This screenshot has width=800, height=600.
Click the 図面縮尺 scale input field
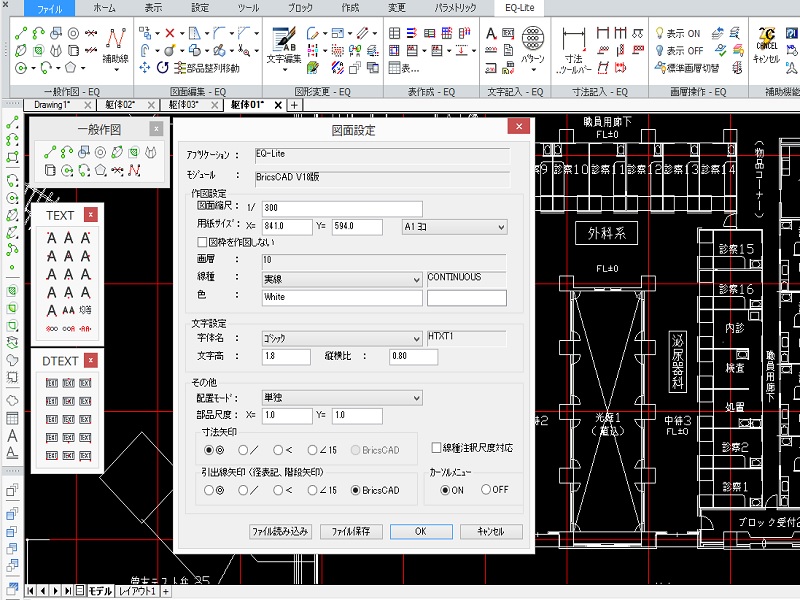coord(342,208)
